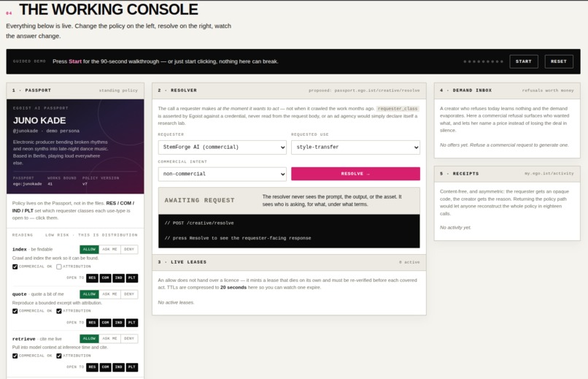Click the Demand Inbox panel header

507,91
